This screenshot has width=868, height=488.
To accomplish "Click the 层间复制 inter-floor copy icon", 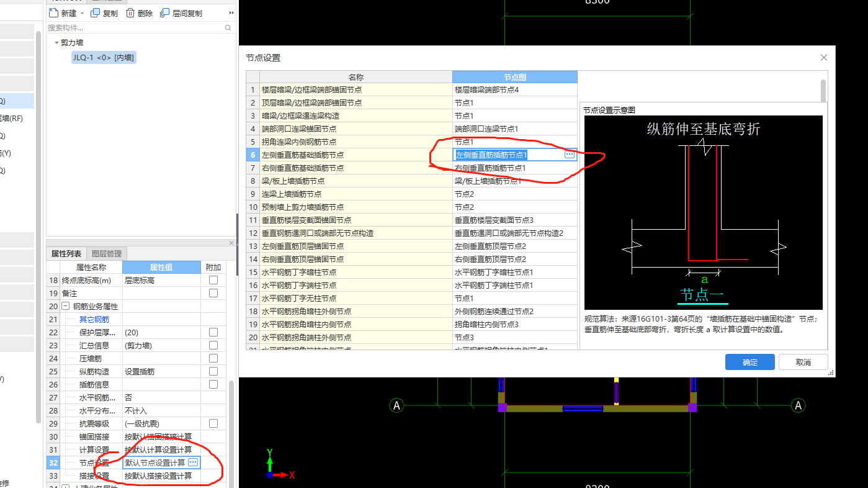I will 165,13.
